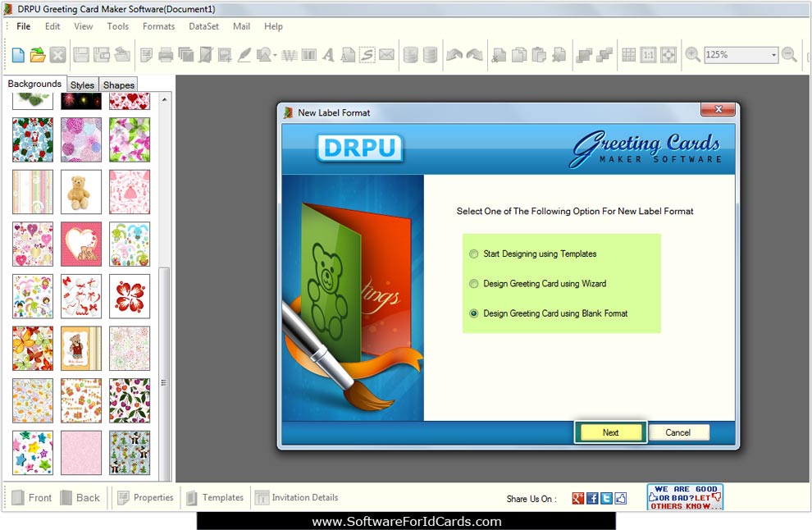Switch to the Shapes tab
Viewport: 812px width, 530px height.
[119, 85]
